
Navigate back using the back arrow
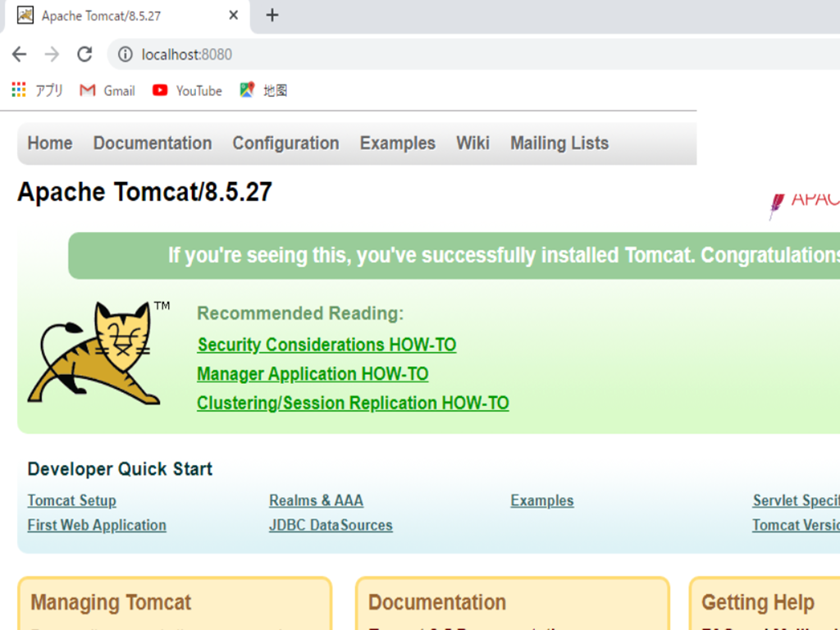coord(19,54)
